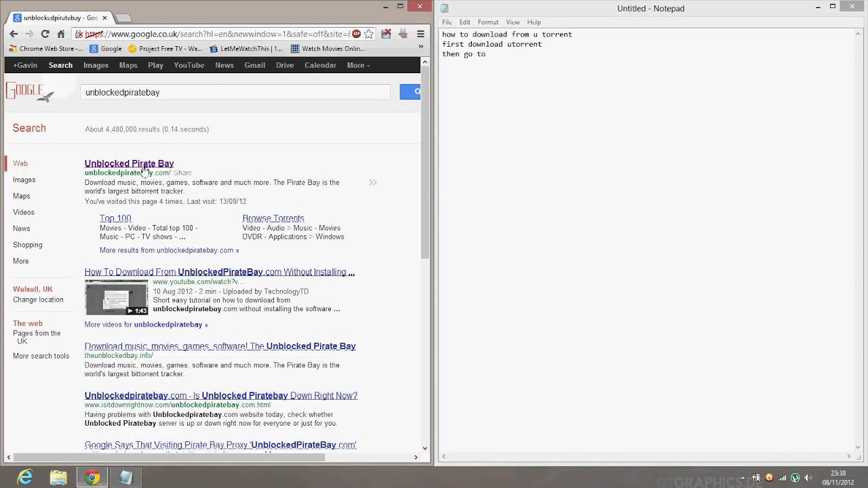Open the File menu in Notepad
This screenshot has height=488, width=868.
point(447,22)
